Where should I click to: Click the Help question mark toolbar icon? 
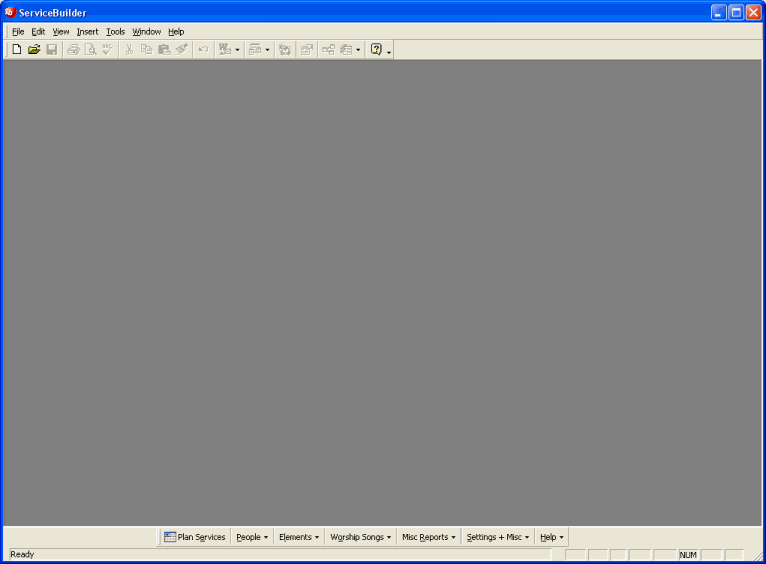(x=376, y=49)
